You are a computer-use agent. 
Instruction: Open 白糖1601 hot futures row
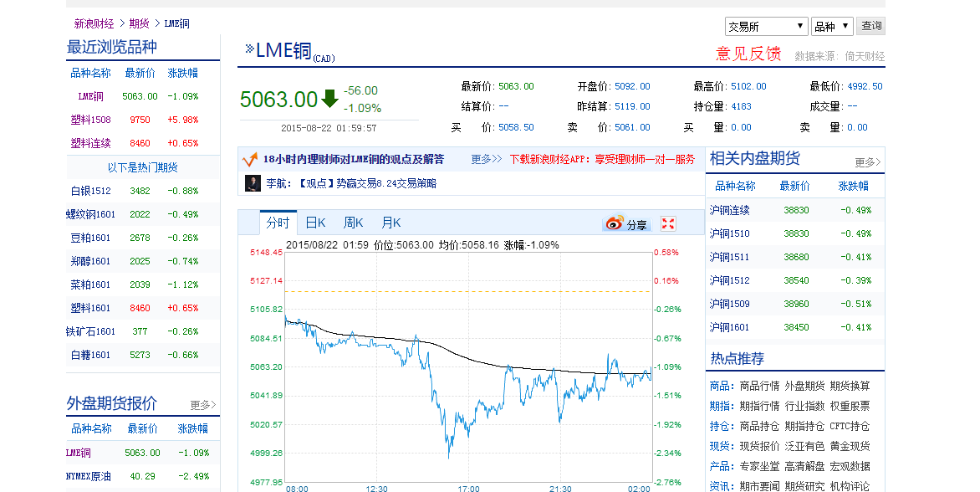coord(90,355)
